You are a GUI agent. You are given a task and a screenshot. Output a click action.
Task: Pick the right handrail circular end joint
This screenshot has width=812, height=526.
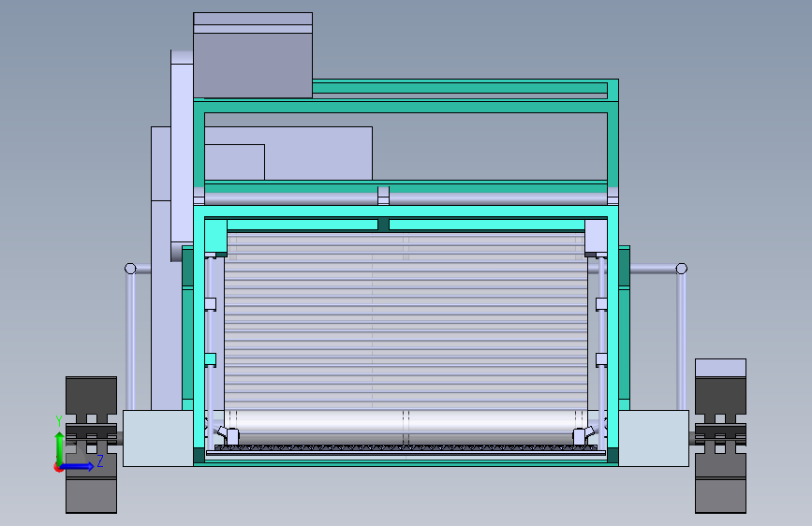tap(682, 269)
